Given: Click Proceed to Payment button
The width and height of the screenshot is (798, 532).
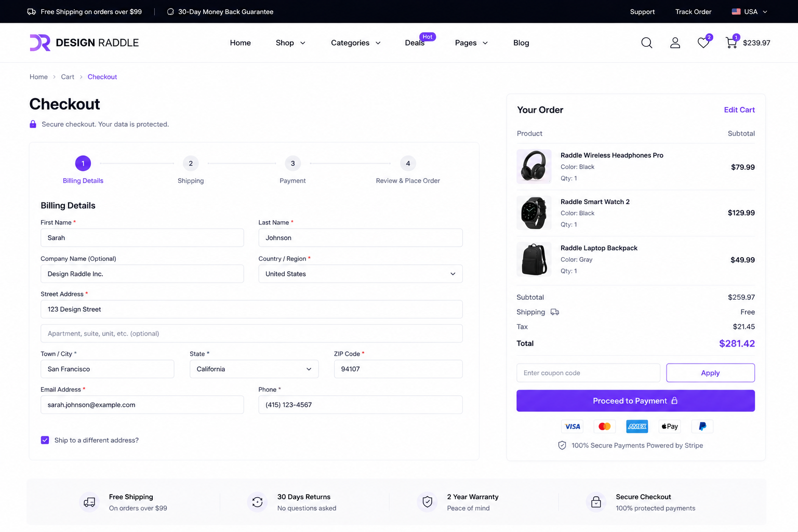Looking at the screenshot, I should [x=635, y=401].
